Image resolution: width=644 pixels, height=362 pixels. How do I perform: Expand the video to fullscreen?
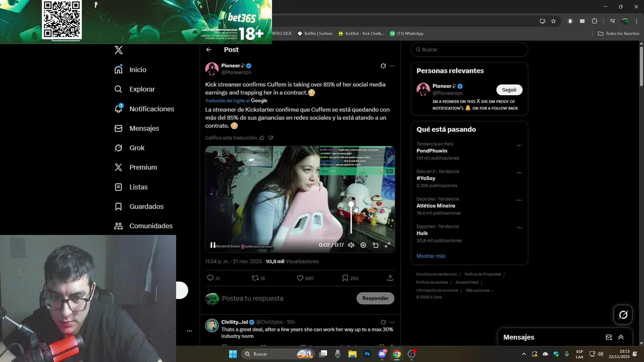[387, 245]
